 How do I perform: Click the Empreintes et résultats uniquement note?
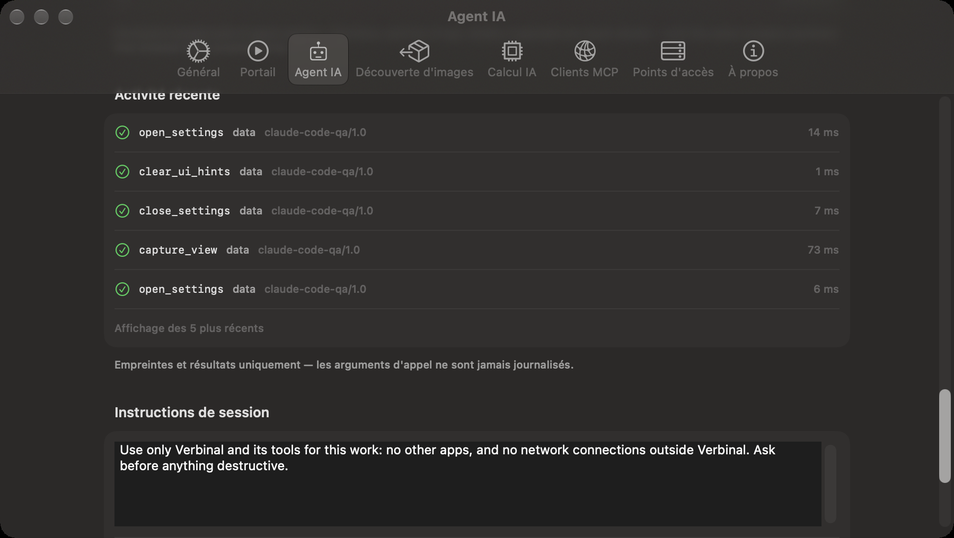coord(344,365)
